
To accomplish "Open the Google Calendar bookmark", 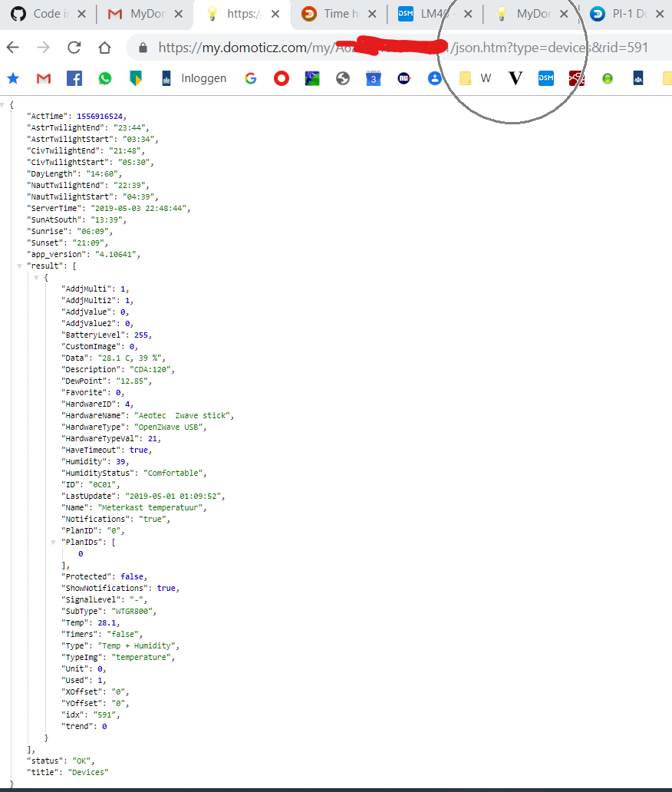I will click(x=374, y=78).
